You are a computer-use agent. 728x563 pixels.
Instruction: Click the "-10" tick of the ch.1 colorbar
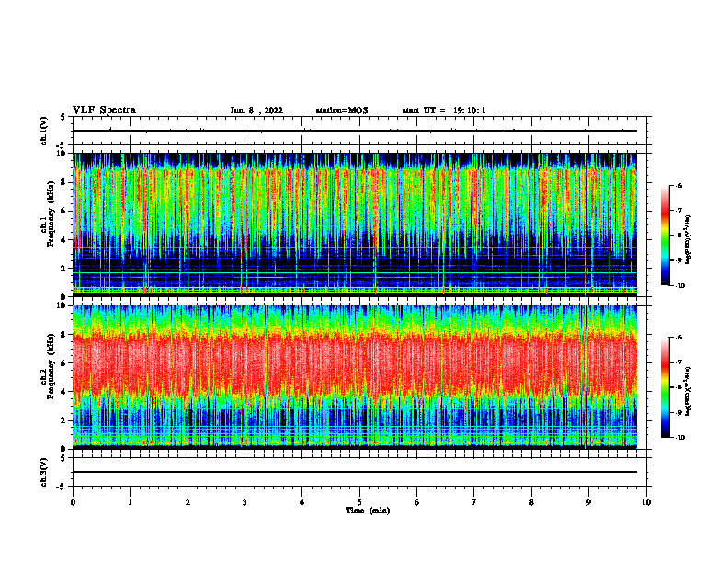tap(680, 286)
